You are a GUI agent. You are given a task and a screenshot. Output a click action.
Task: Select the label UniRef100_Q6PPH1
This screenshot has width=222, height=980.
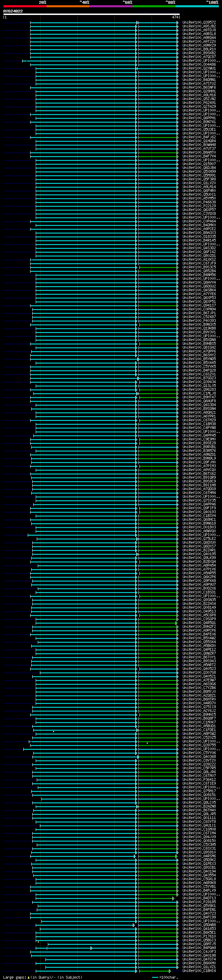[x=199, y=118]
